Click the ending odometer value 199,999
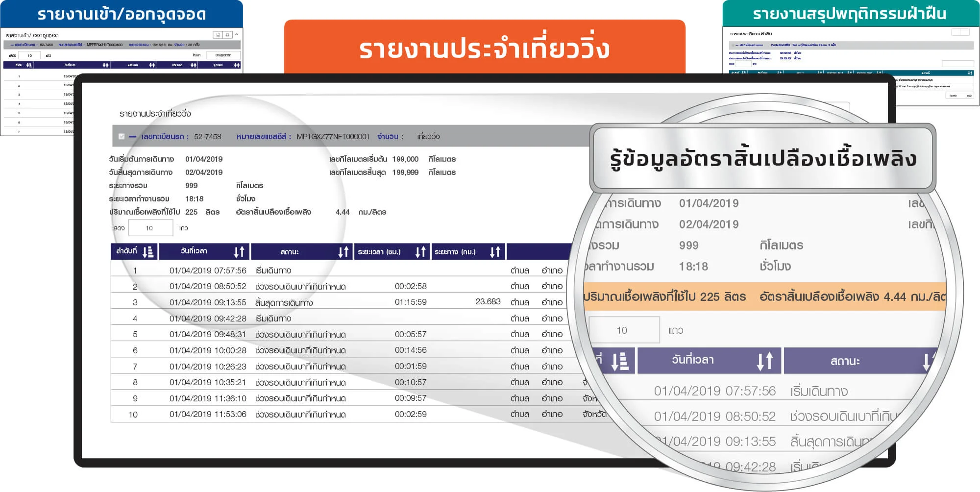The height and width of the screenshot is (492, 980). click(x=405, y=172)
